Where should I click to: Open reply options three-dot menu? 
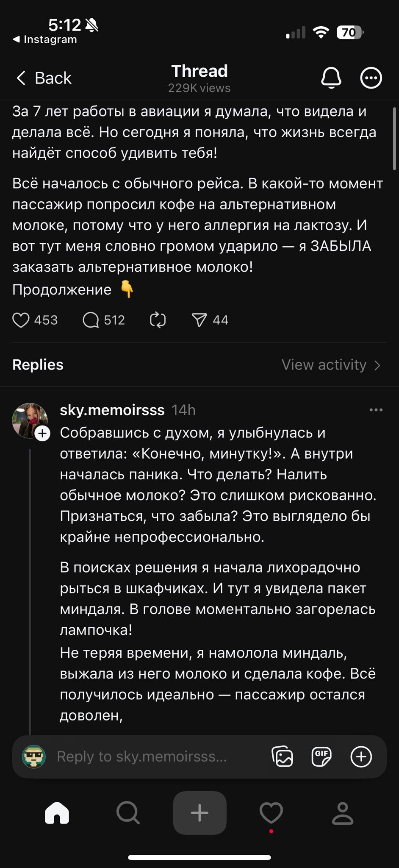click(x=376, y=410)
